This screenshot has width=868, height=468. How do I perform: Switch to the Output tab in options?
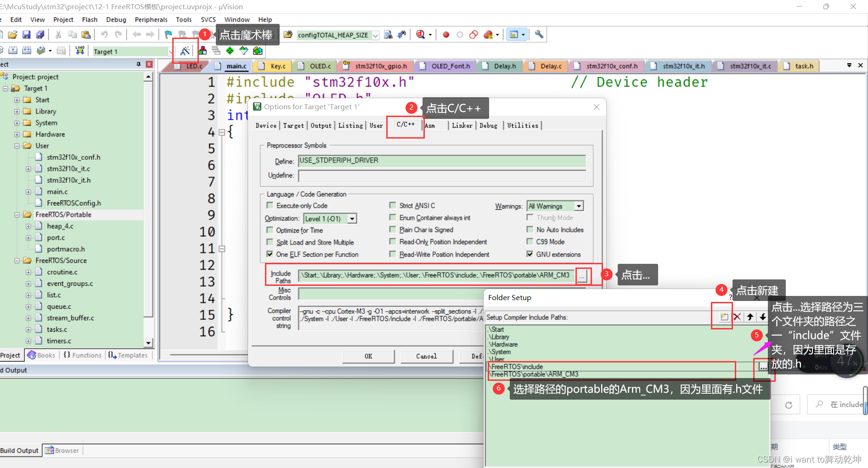321,125
